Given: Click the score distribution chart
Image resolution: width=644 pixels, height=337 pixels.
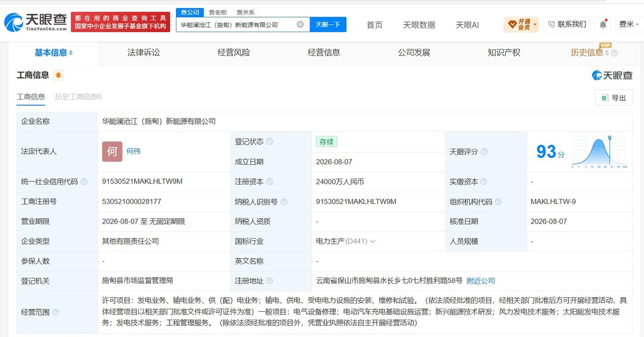Looking at the screenshot, I should (x=599, y=152).
